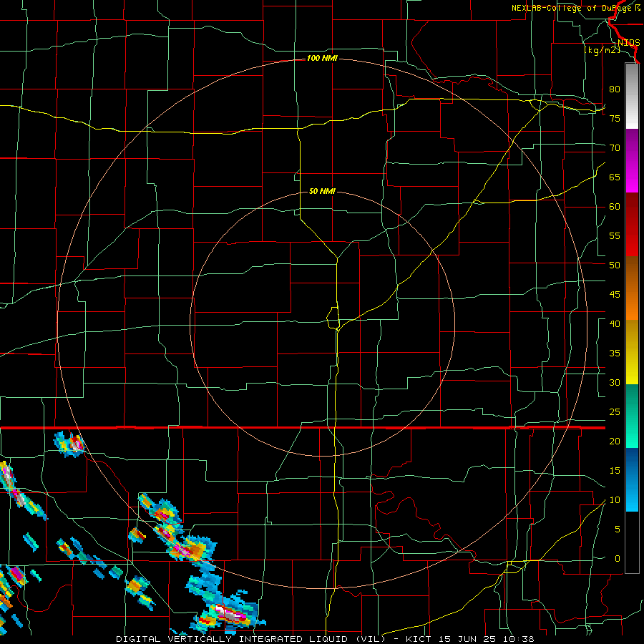The image size is (644, 644).
Task: Click the [kg/m2] units label
Action: click(602, 50)
